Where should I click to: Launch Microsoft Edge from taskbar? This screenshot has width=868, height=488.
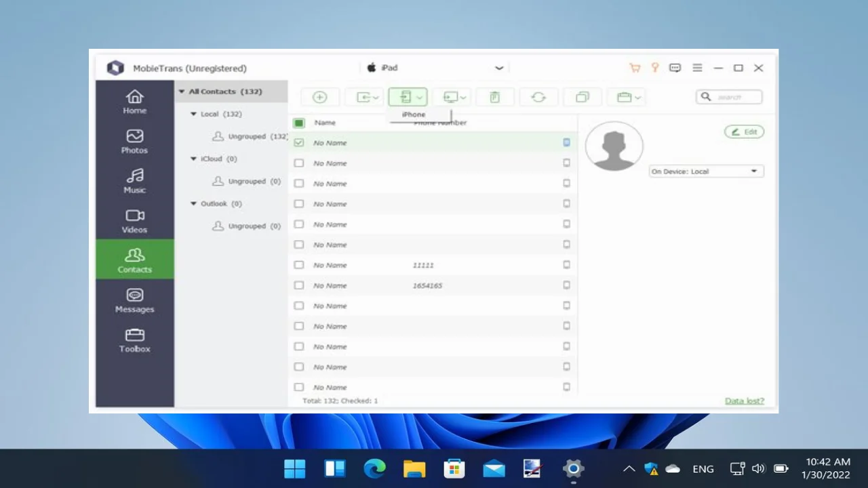point(374,468)
